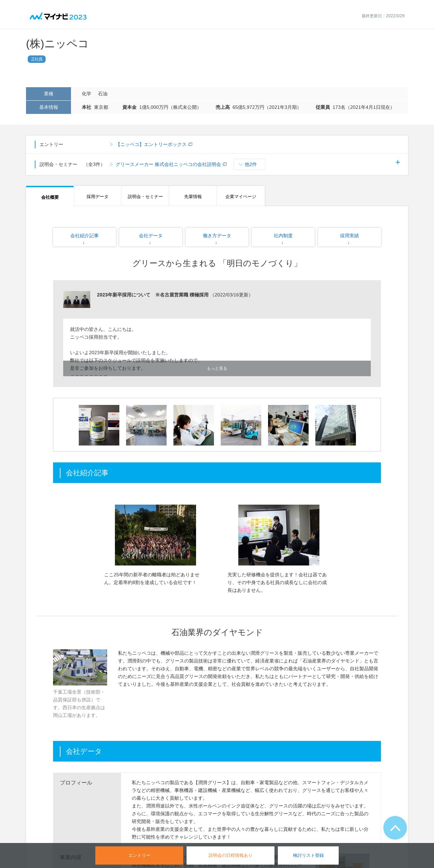Switch to the 説明会・セミナー tab
Screen dimensions: 434x868
coord(145,196)
